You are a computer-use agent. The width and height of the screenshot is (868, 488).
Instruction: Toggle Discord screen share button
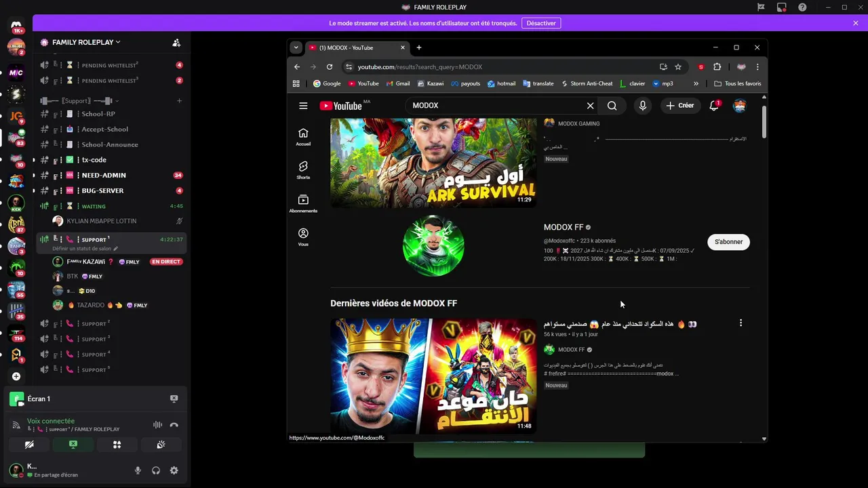73,445
